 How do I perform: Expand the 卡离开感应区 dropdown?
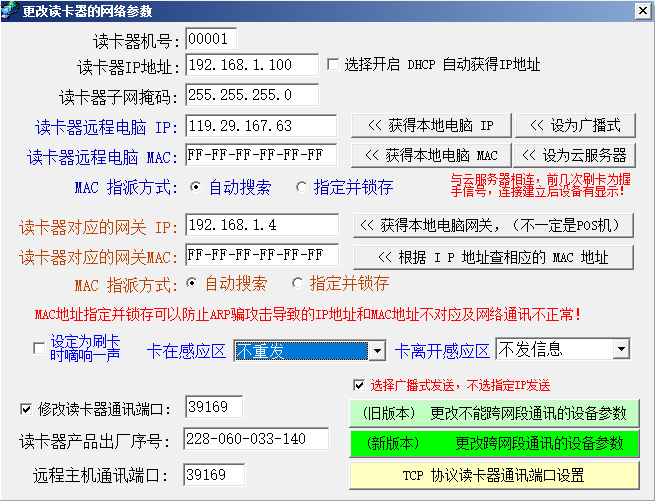click(620, 349)
